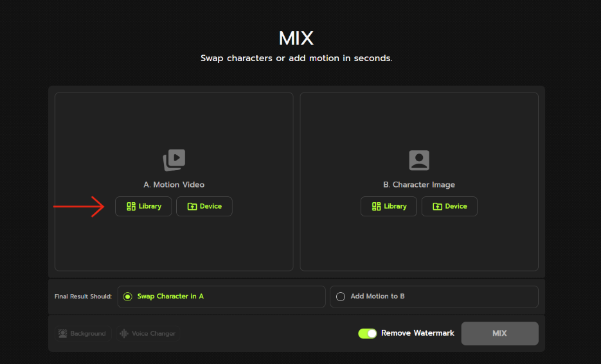
Task: Upload Motion Video from Device
Action: 204,206
